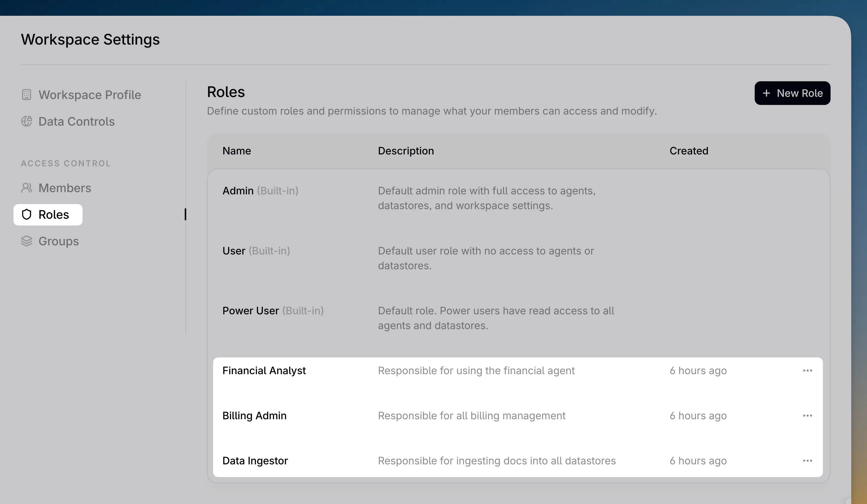Viewport: 867px width, 504px height.
Task: Open the Data Controls section
Action: (x=76, y=121)
